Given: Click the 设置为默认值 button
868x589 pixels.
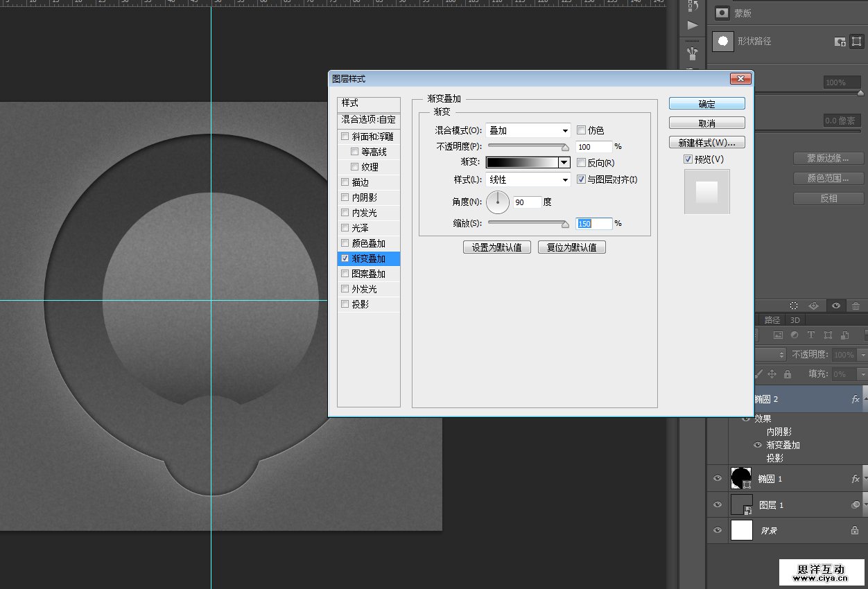Looking at the screenshot, I should (497, 247).
